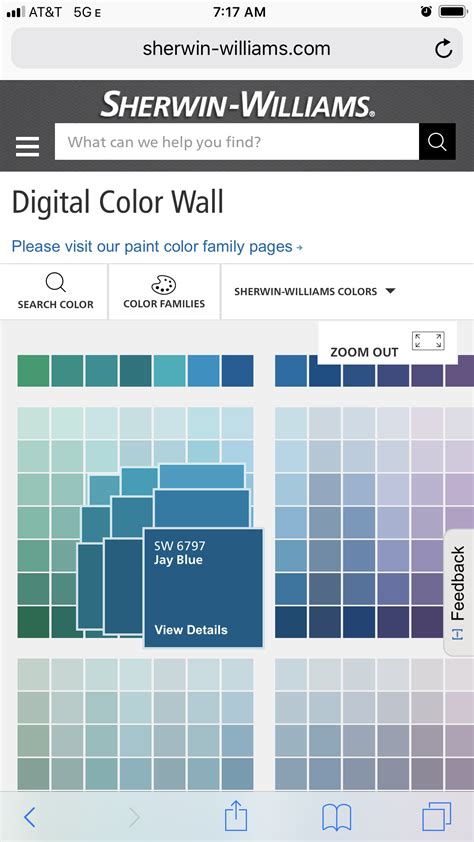Tap Safari share icon
The width and height of the screenshot is (474, 842).
point(236,816)
